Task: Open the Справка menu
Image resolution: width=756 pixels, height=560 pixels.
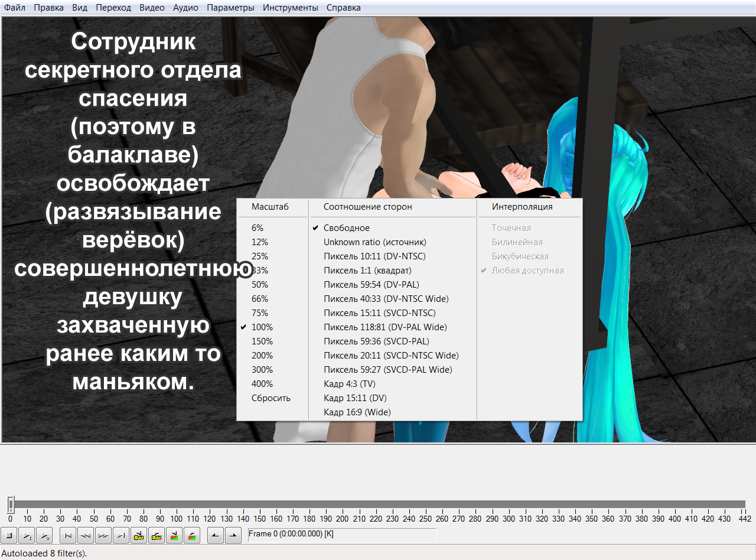Action: click(343, 8)
